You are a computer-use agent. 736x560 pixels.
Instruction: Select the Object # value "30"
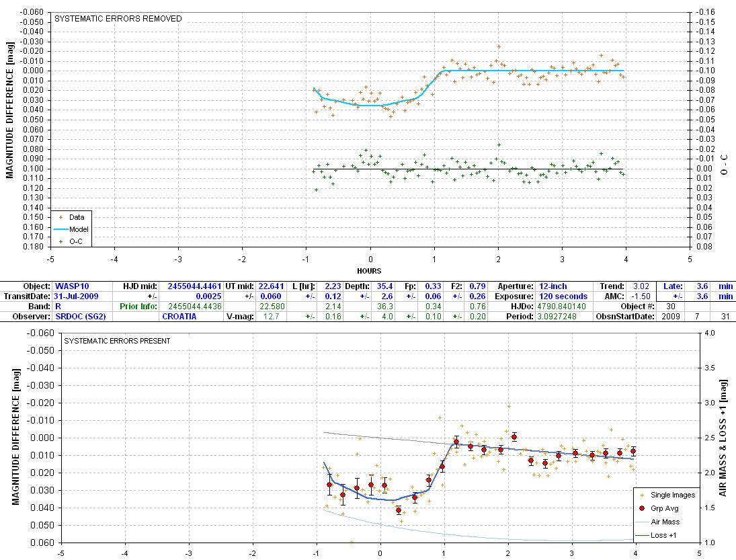click(670, 307)
